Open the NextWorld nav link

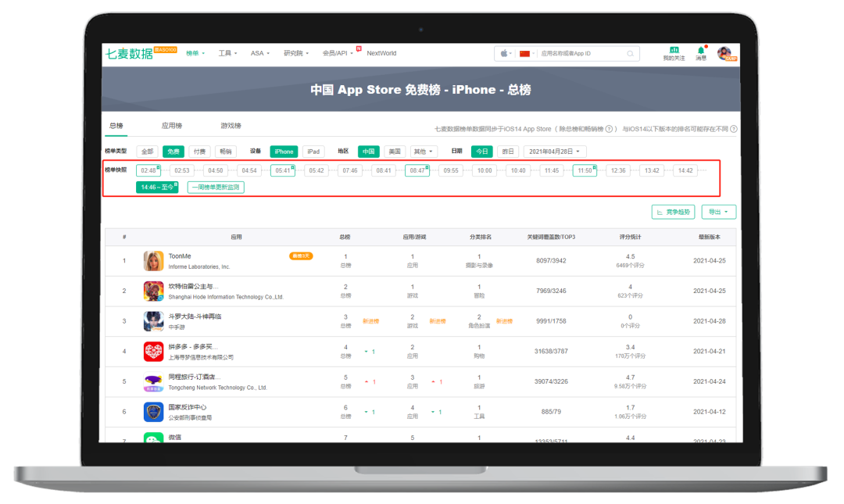point(381,53)
